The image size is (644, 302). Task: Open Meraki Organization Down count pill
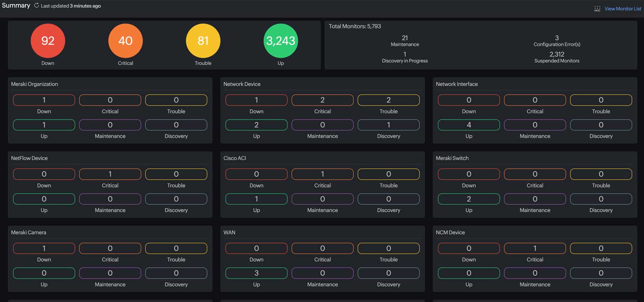point(44,100)
